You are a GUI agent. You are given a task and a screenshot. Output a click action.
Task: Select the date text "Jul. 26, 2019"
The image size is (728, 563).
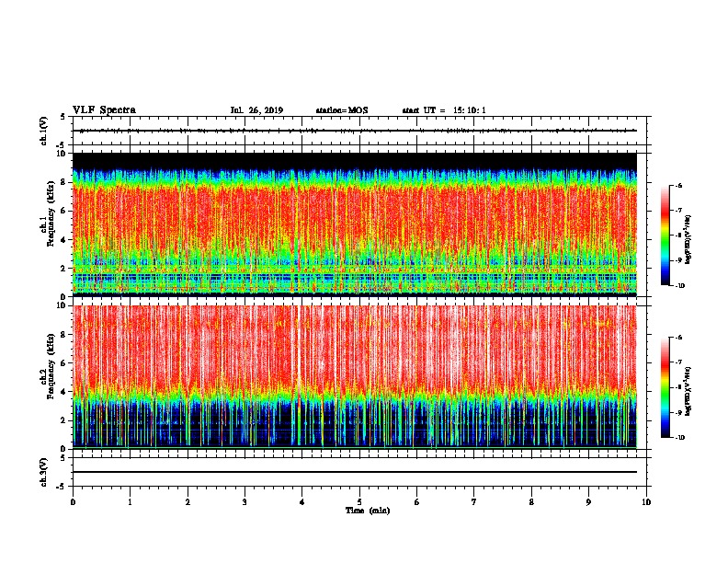pos(256,110)
